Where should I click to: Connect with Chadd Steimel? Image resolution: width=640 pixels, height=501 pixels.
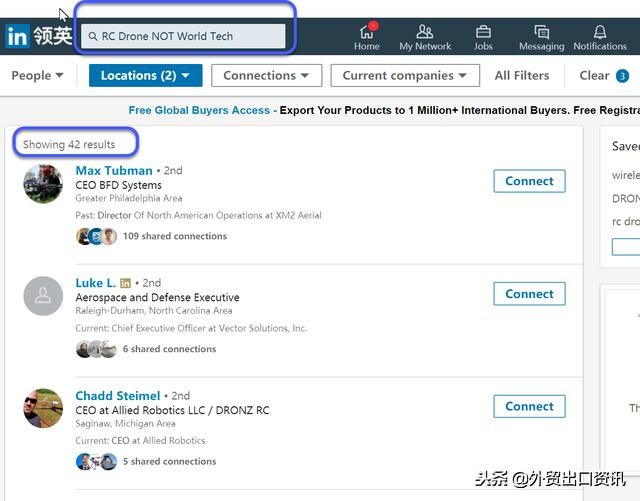529,406
